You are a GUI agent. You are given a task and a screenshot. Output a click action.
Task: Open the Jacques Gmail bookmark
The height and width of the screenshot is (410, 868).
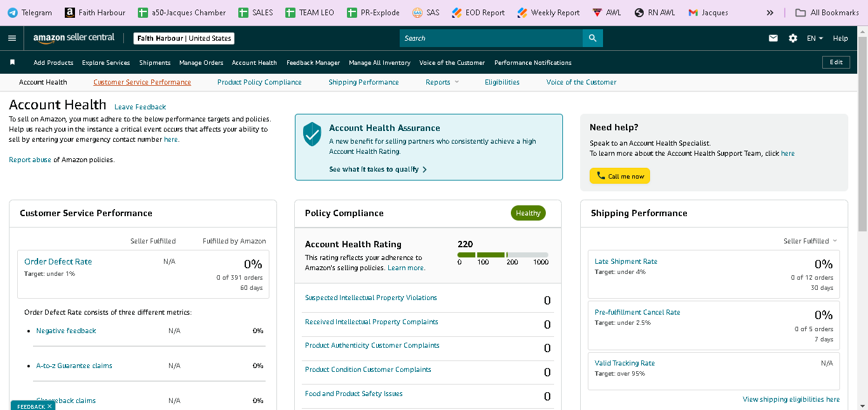click(x=708, y=13)
